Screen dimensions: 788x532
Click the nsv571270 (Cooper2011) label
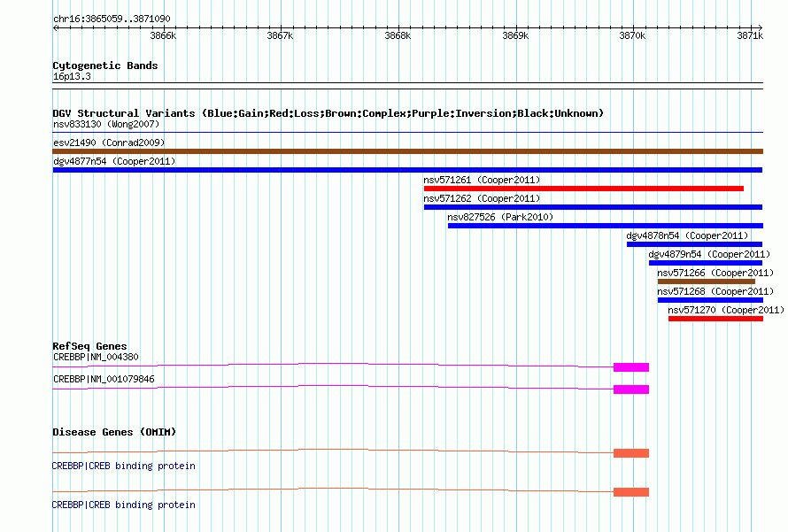[726, 310]
